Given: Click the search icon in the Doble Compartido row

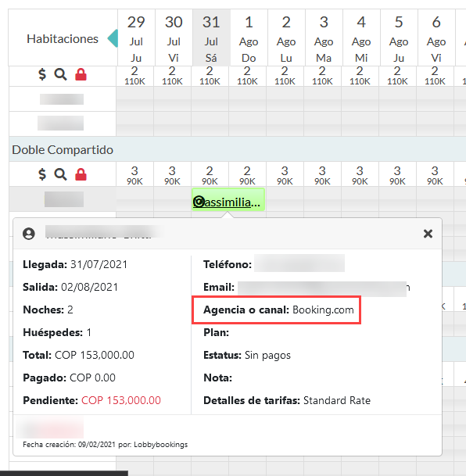Looking at the screenshot, I should [x=60, y=174].
